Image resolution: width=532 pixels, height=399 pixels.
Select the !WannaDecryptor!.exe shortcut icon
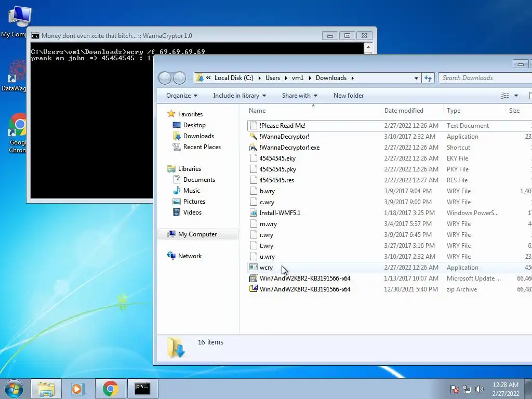point(254,147)
